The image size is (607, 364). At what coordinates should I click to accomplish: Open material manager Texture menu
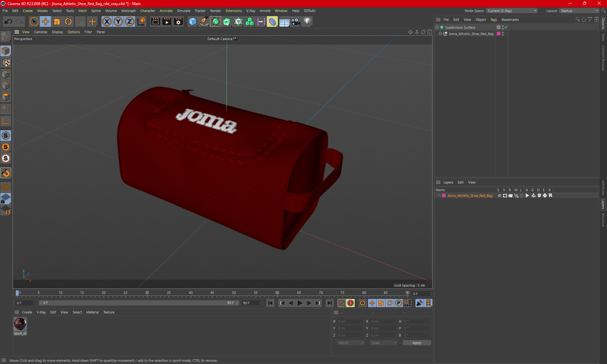tap(109, 312)
